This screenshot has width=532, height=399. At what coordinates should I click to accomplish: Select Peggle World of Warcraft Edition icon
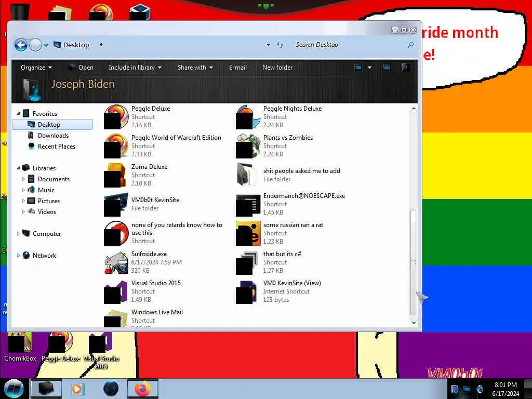(x=116, y=146)
